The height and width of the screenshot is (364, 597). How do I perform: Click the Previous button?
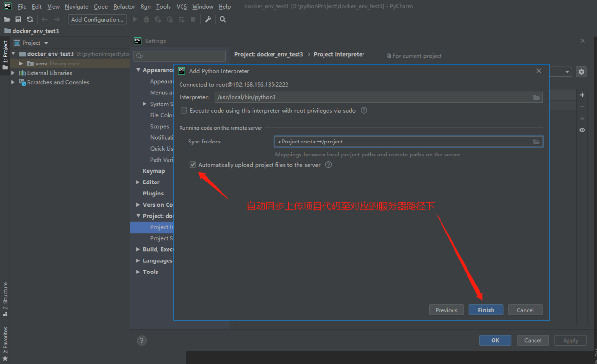pos(446,310)
